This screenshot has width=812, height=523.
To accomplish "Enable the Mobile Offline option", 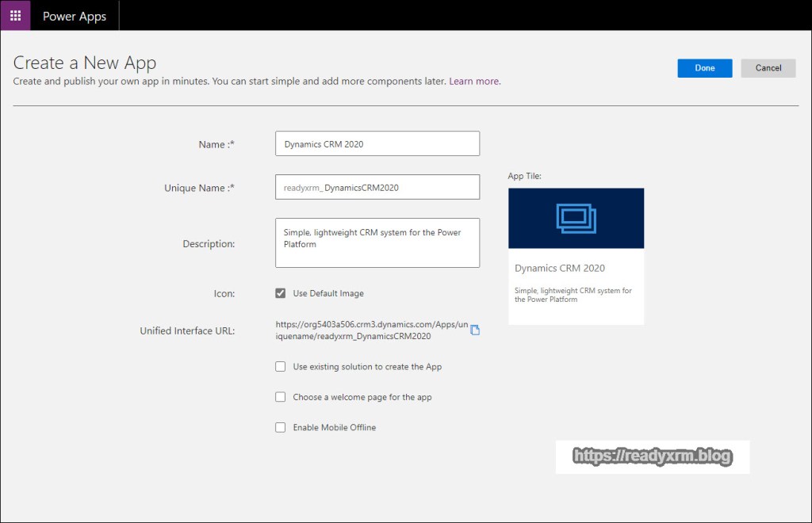I will click(x=281, y=427).
